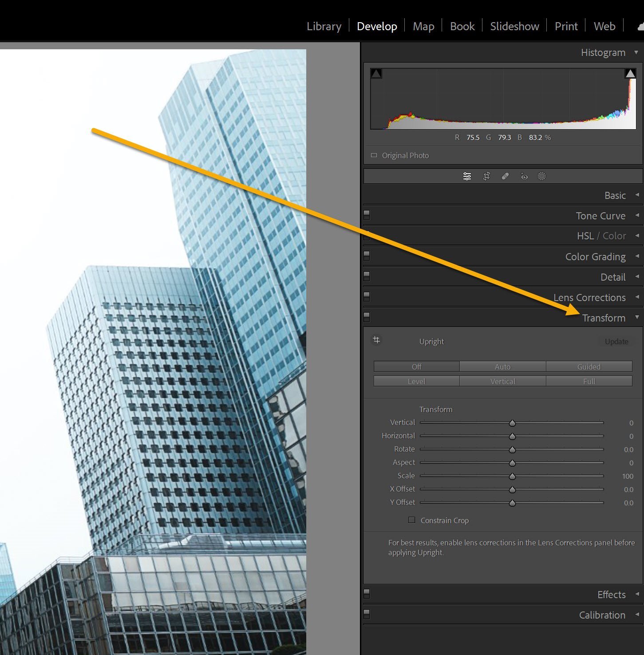Viewport: 644px width, 655px height.
Task: Select the Crop Overlay tool
Action: (486, 176)
